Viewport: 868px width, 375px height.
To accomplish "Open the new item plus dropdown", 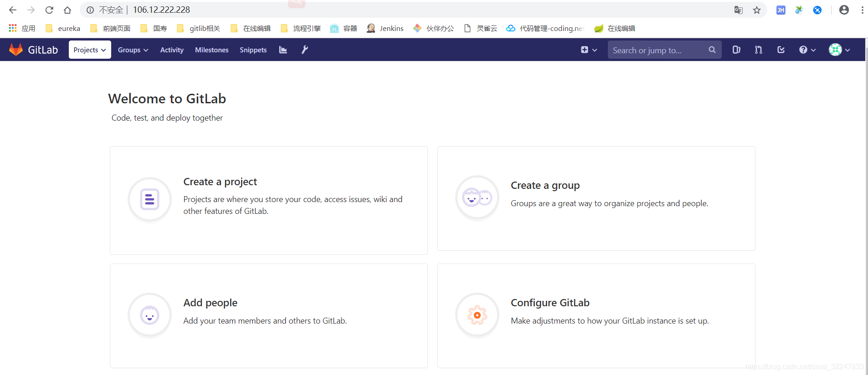I will (589, 50).
